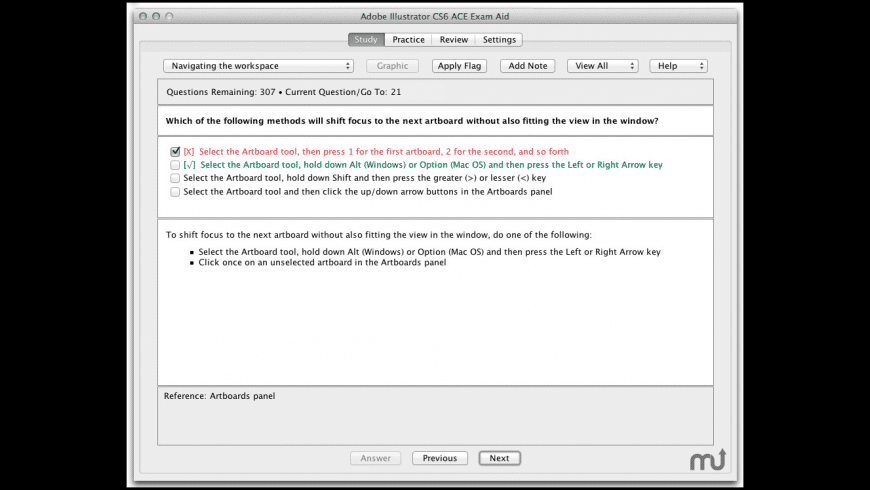Image resolution: width=870 pixels, height=490 pixels.
Task: Click the explanation line 'To shift focus to the next artboard'
Action: click(x=379, y=235)
